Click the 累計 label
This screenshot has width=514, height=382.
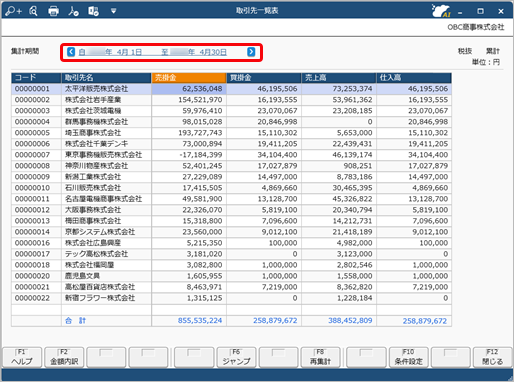coord(493,51)
